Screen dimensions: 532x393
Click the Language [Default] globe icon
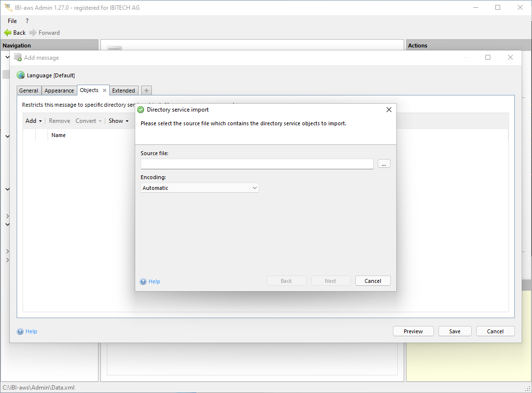pyautogui.click(x=21, y=75)
